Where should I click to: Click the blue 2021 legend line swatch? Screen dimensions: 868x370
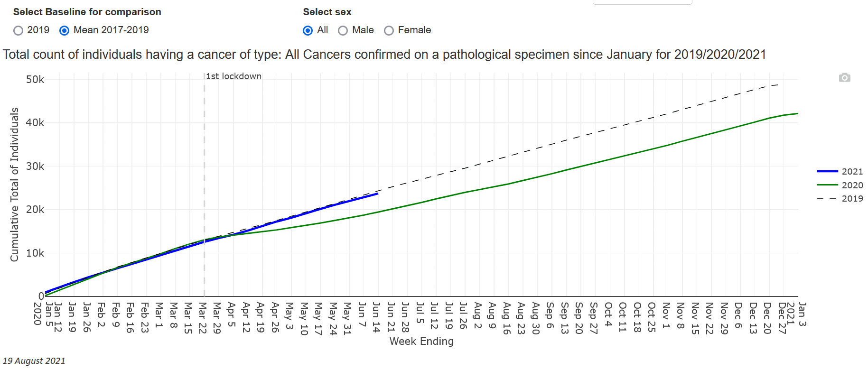pyautogui.click(x=827, y=171)
